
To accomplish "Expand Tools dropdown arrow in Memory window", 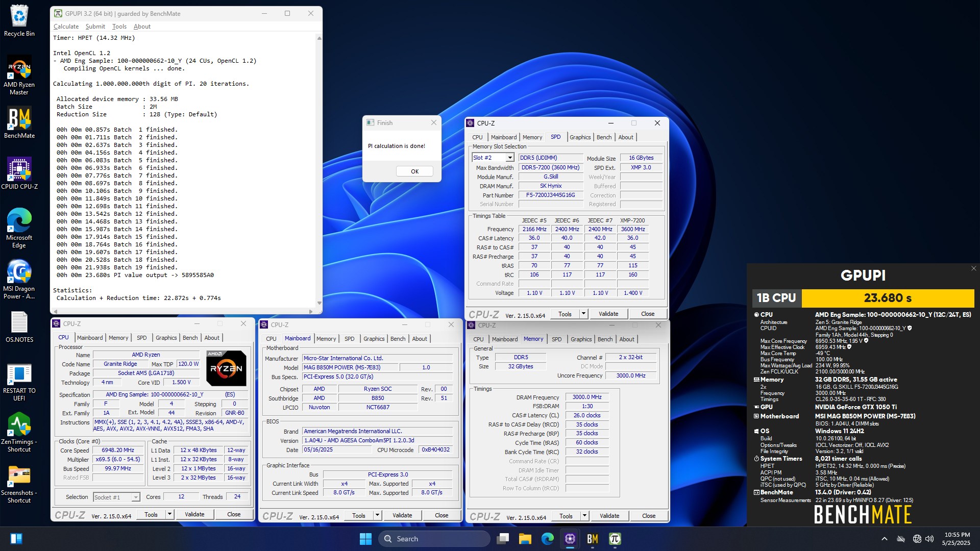I will tap(584, 516).
